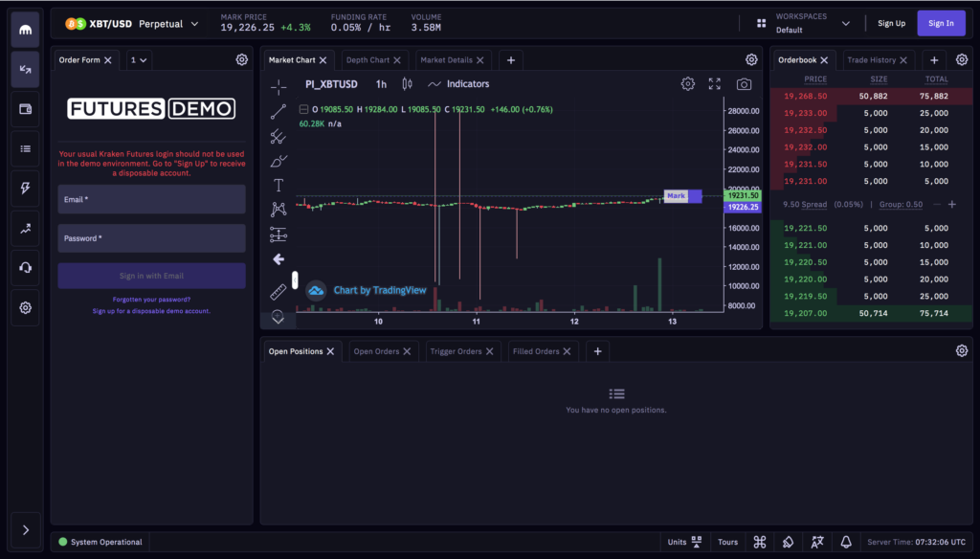Click the back arrow in the chart toolbar
Image resolution: width=980 pixels, height=559 pixels.
[x=278, y=258]
